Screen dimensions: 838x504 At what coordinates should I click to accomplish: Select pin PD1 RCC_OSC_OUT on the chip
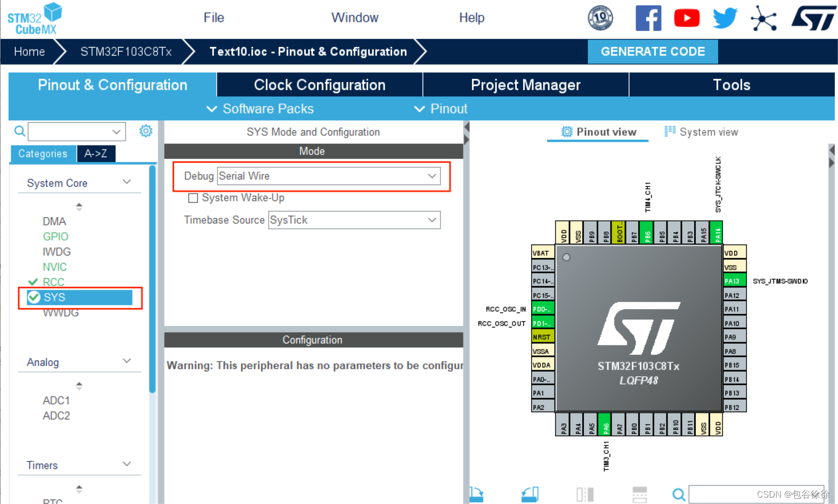(543, 323)
